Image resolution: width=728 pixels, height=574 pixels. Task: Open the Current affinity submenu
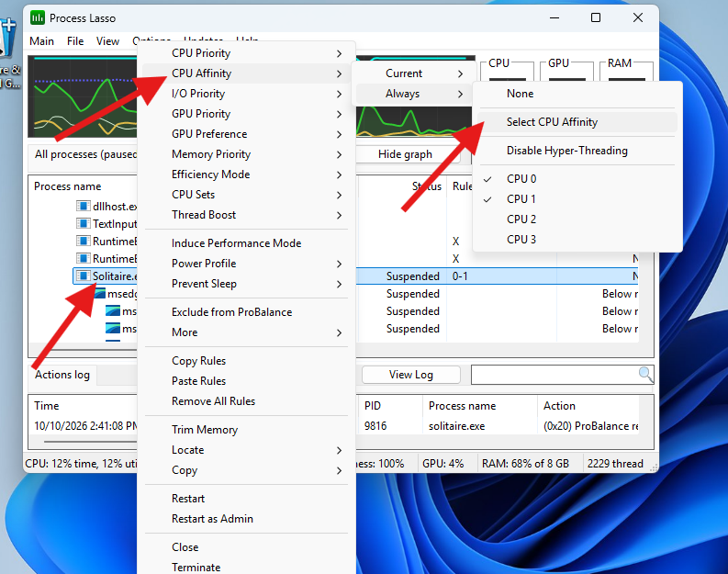414,73
